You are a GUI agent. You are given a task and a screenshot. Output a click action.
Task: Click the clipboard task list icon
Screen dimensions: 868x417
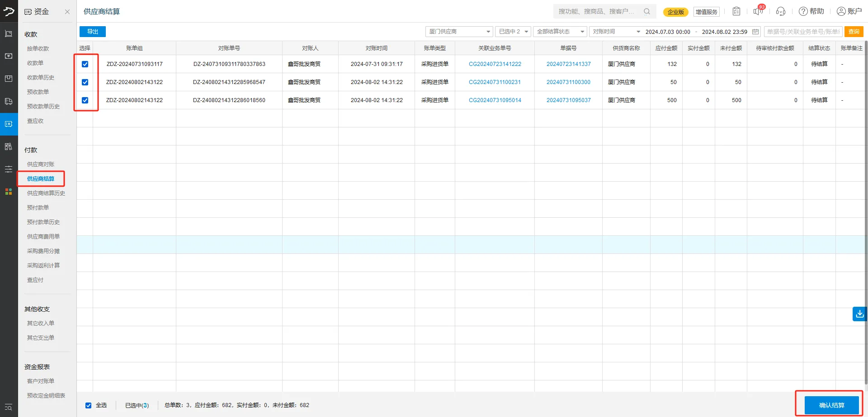point(736,11)
